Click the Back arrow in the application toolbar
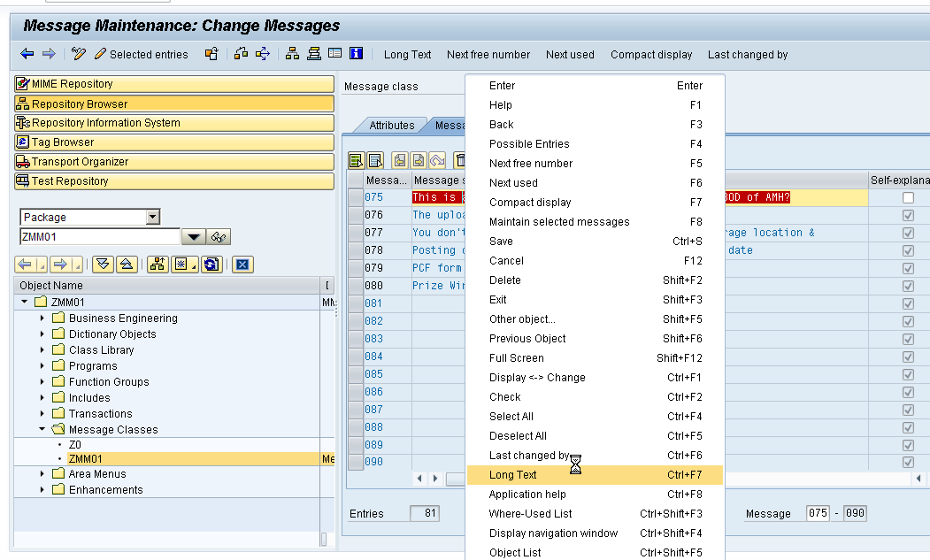 [27, 54]
